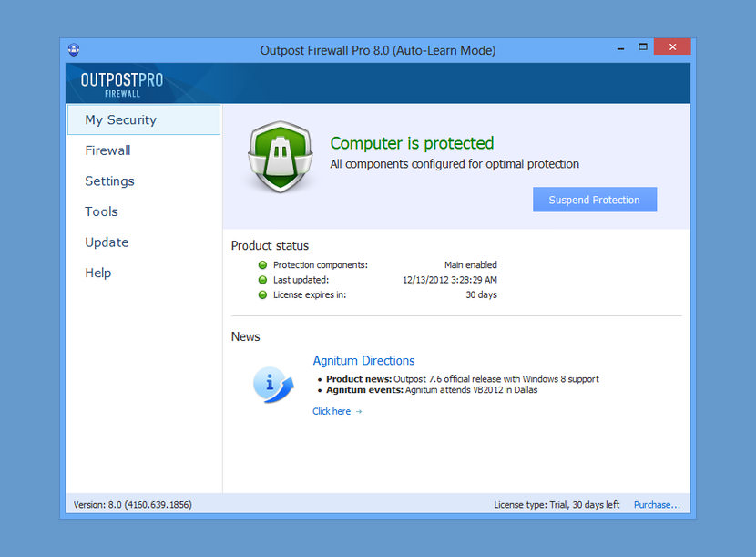
Task: Click the green shield protection status icon
Action: pyautogui.click(x=281, y=157)
